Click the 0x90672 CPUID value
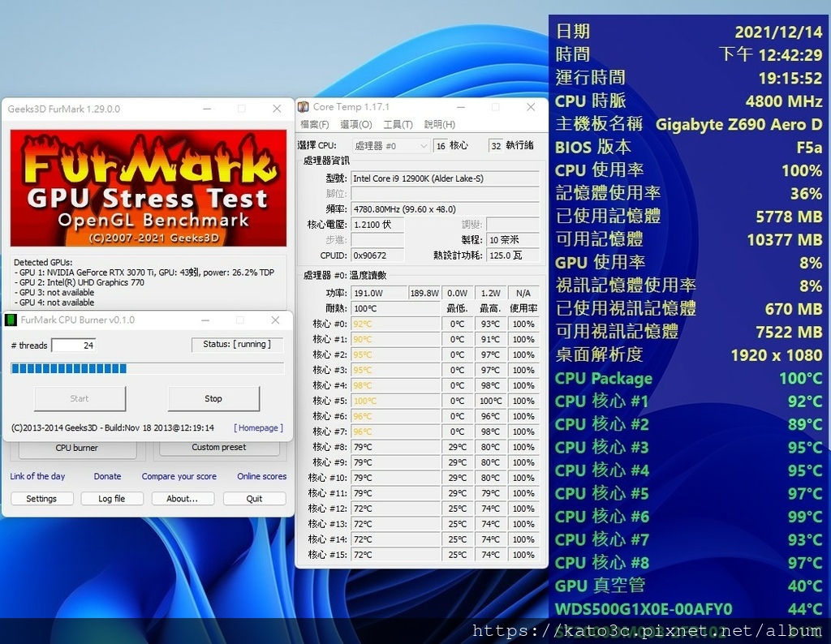 [377, 255]
